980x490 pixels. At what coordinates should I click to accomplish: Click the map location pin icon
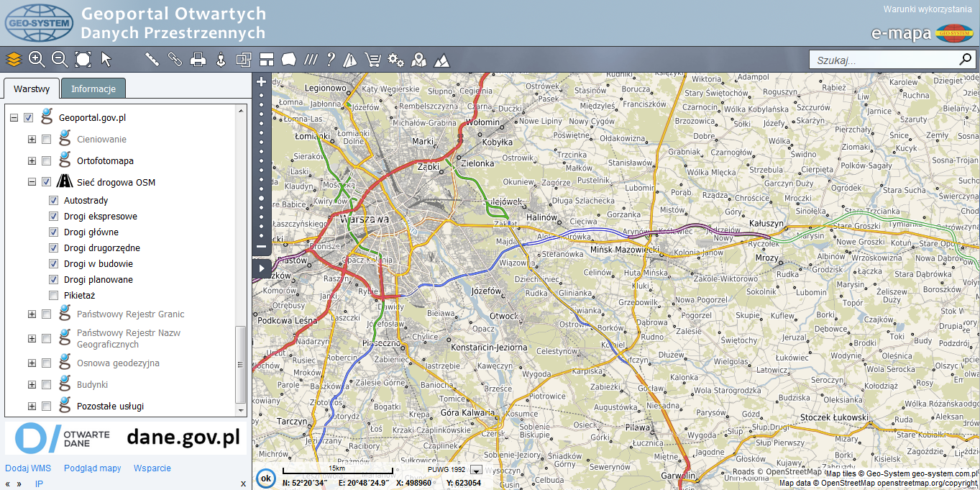(x=418, y=59)
